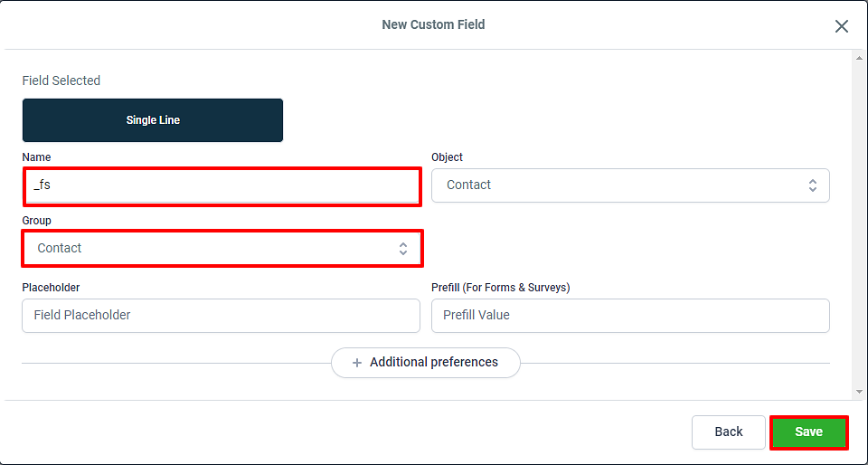Screen dimensions: 868x465
Task: Click the Name label above the input
Action: 36,157
